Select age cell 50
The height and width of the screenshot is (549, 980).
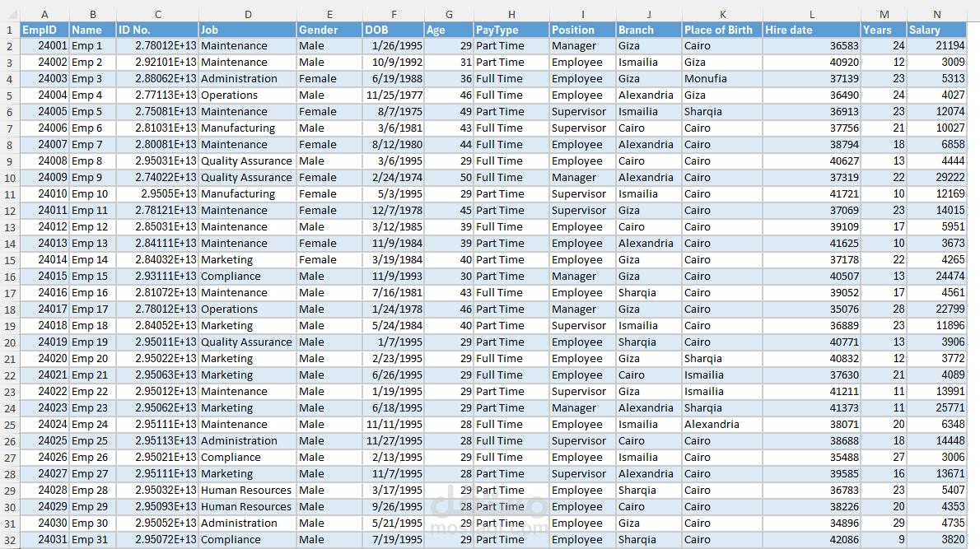[x=449, y=178]
